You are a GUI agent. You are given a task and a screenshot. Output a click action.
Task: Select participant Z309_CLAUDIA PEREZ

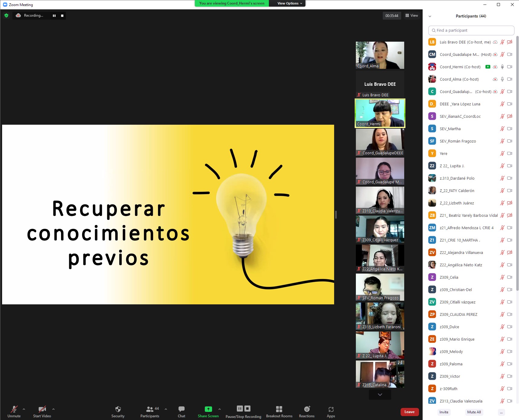point(470,314)
